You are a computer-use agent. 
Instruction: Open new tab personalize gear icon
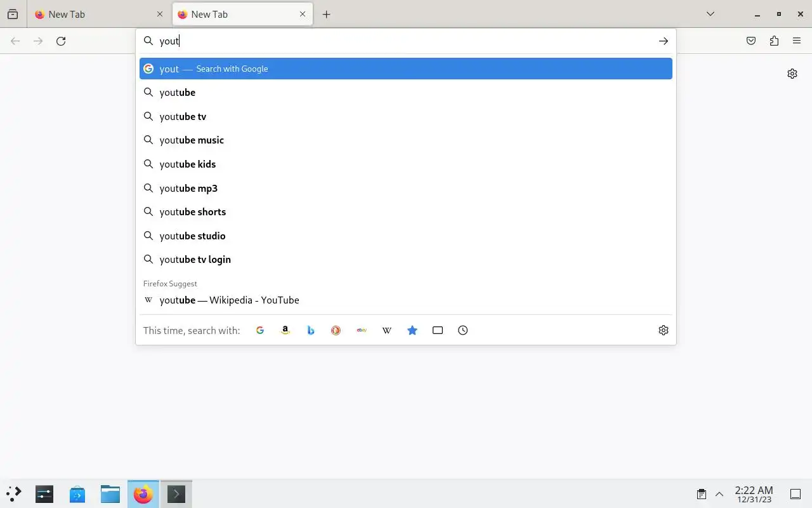792,74
